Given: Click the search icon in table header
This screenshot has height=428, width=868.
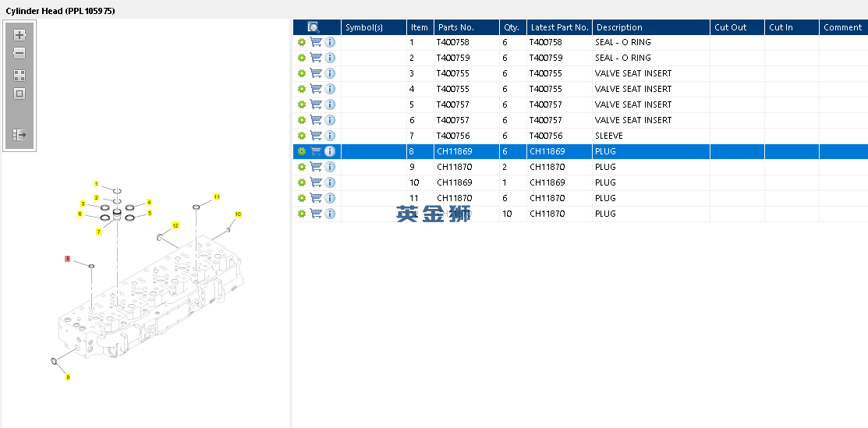Looking at the screenshot, I should pos(314,27).
